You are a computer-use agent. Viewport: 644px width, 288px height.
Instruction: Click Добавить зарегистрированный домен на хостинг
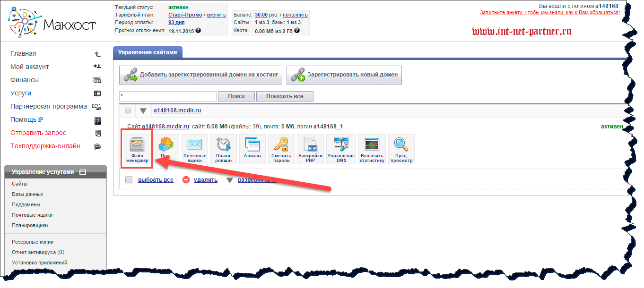click(x=200, y=75)
